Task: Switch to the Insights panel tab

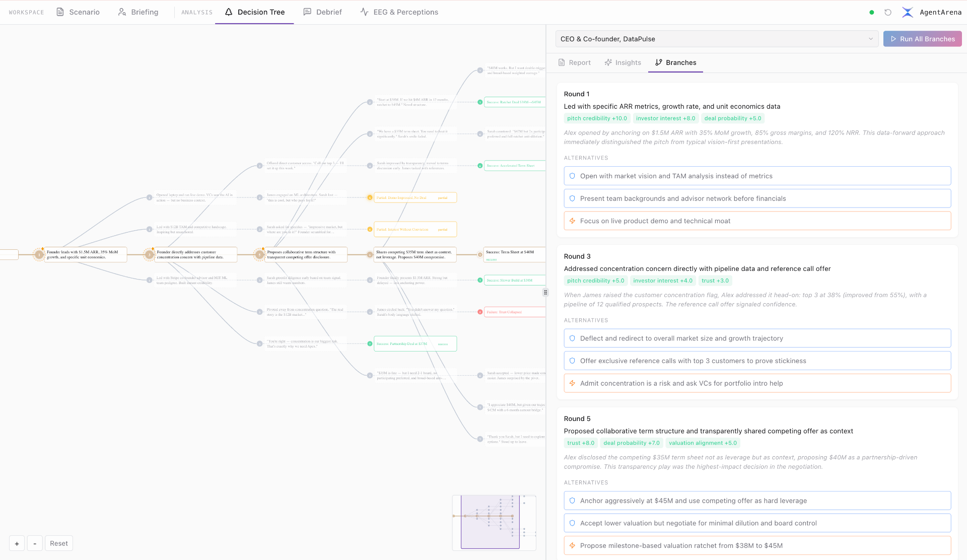Action: [x=623, y=62]
